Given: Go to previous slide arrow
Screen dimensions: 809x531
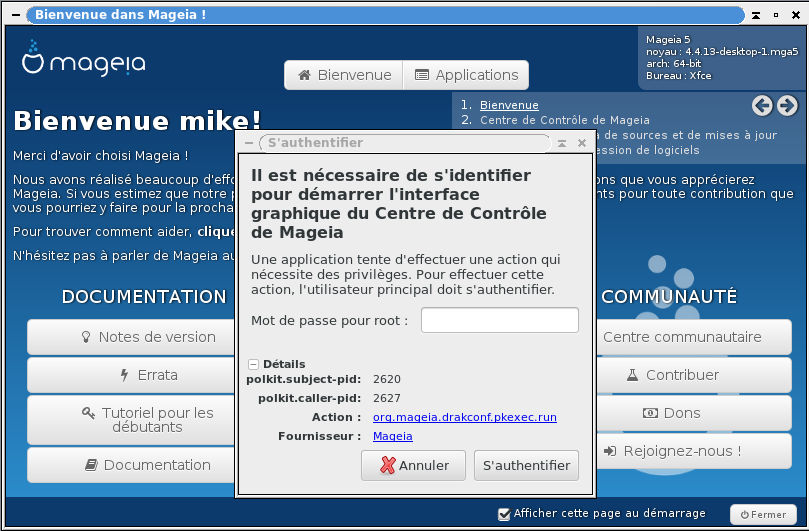Looking at the screenshot, I should (762, 105).
